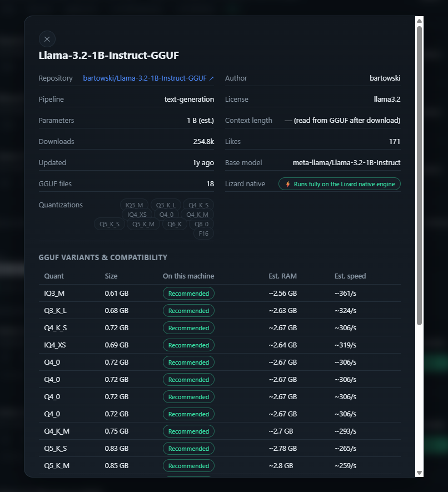Click the Llama-3.2-1B-Instruct-GGUF dialog title
Viewport: 448px width, 492px height.
tap(108, 56)
